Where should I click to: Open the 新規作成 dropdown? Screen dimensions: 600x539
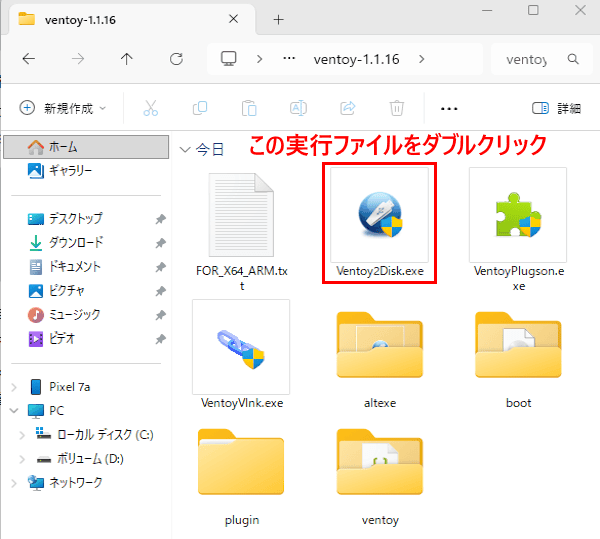point(63,108)
